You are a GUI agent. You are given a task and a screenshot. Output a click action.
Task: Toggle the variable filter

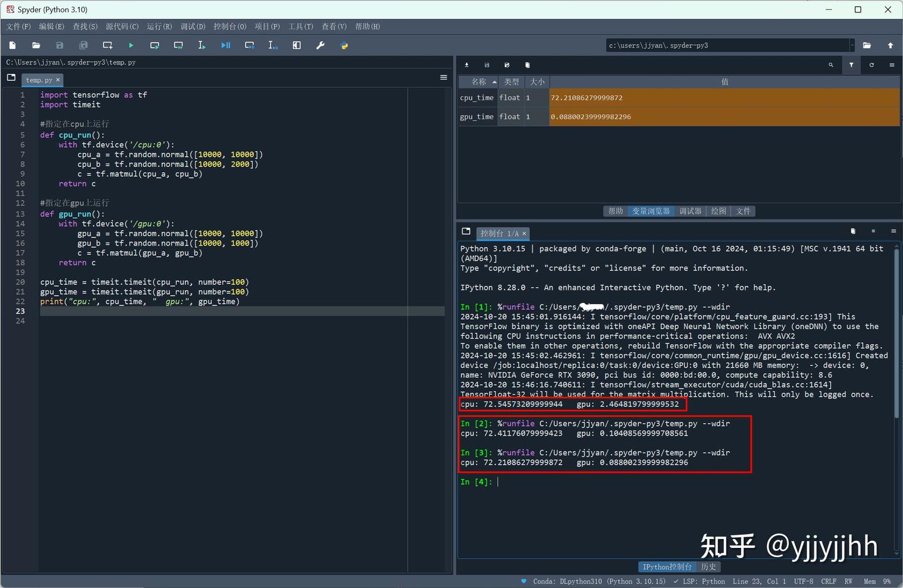pos(851,65)
